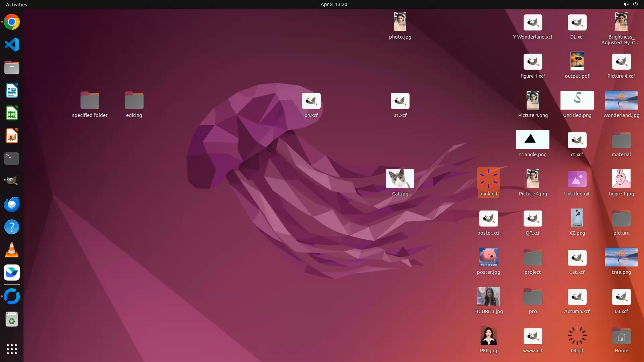Select the 04.xcf GIMP file
This screenshot has height=362, width=644.
click(x=311, y=101)
